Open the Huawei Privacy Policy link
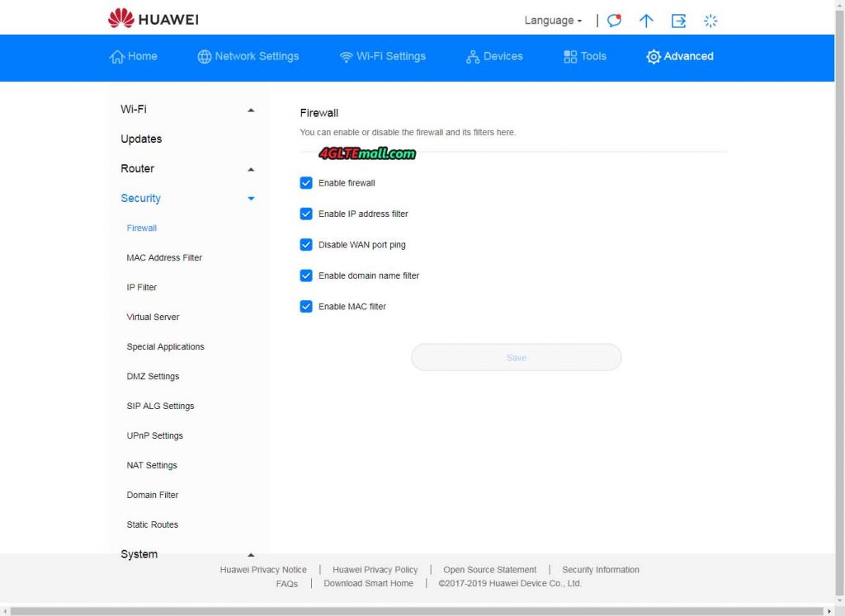 (375, 569)
